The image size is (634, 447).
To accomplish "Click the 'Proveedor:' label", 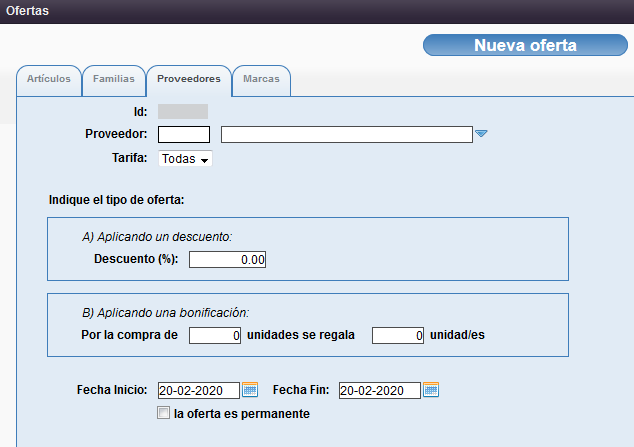I will [x=116, y=134].
